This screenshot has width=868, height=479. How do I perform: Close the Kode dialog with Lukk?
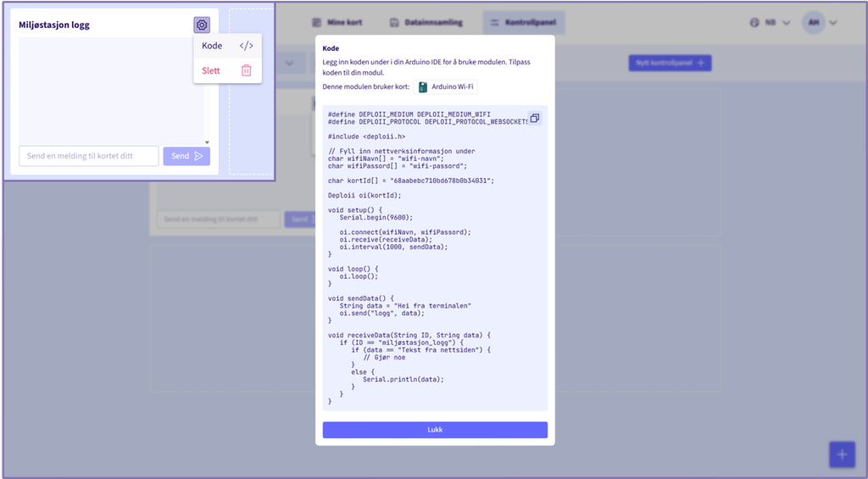pos(435,430)
